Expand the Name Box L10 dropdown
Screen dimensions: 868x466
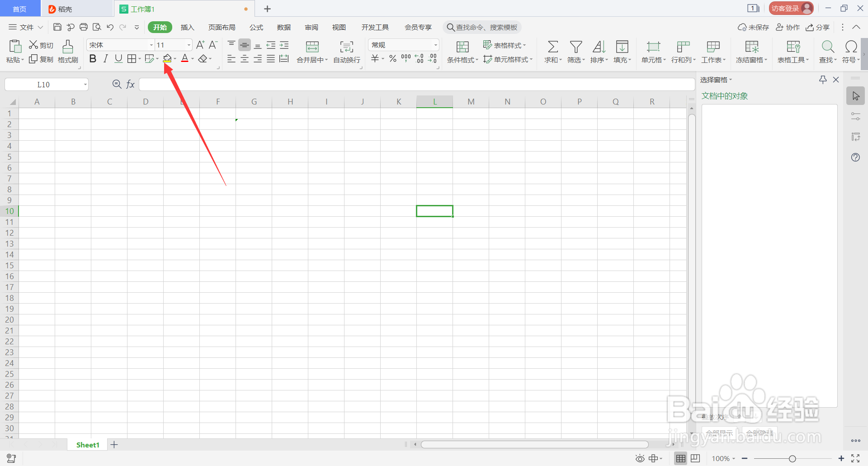pos(85,84)
